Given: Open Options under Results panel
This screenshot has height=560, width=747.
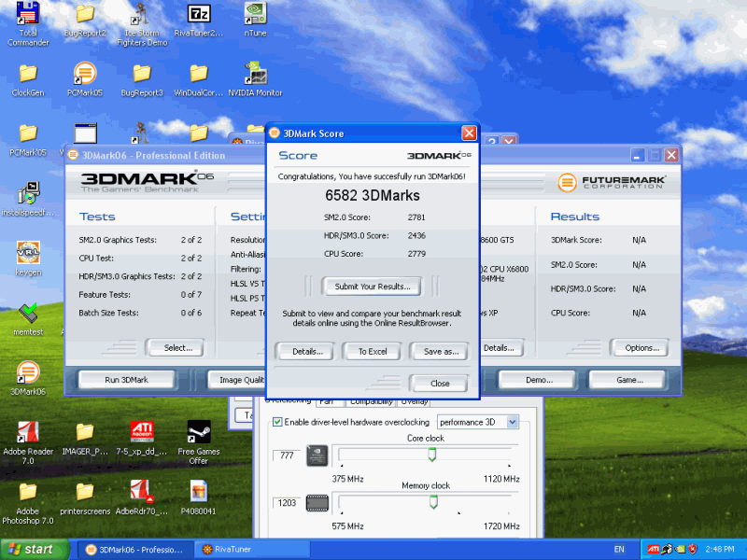Looking at the screenshot, I should 641,347.
